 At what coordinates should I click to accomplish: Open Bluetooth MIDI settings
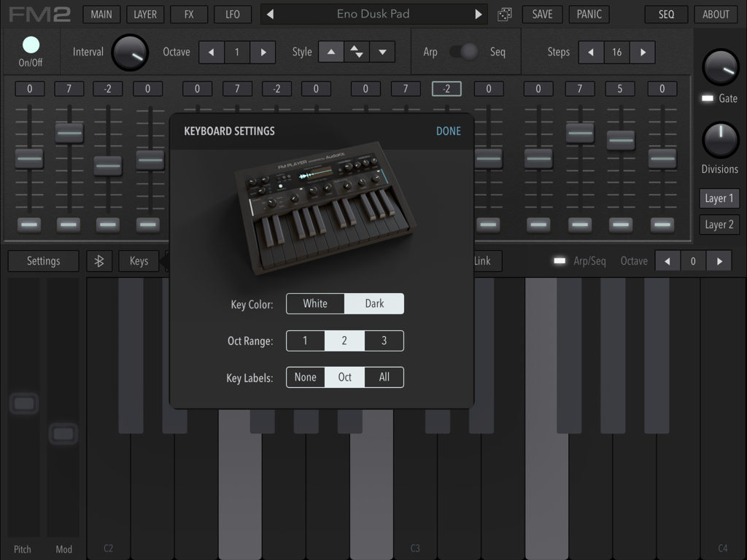tap(99, 260)
